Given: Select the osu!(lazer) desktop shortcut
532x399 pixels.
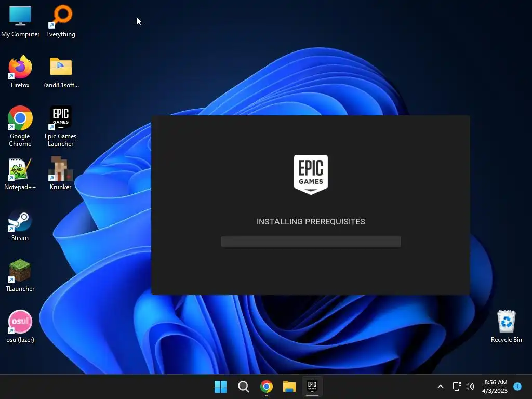Looking at the screenshot, I should tap(20, 326).
